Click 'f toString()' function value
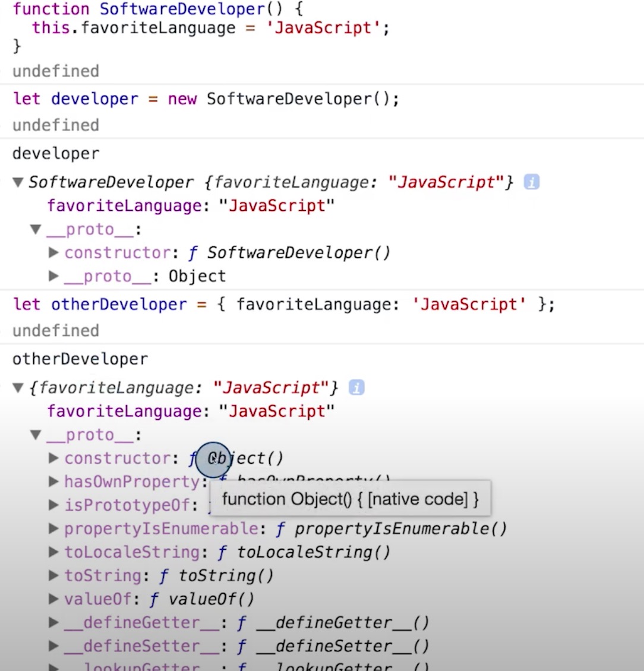Viewport: 644px width, 671px height. [216, 575]
